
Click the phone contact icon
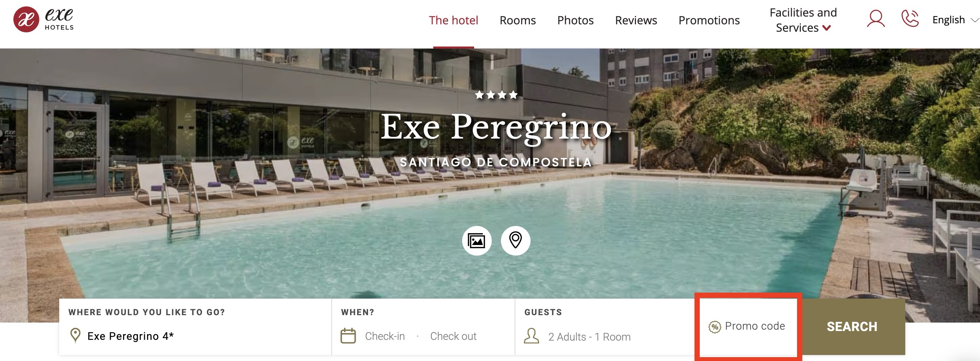point(910,19)
